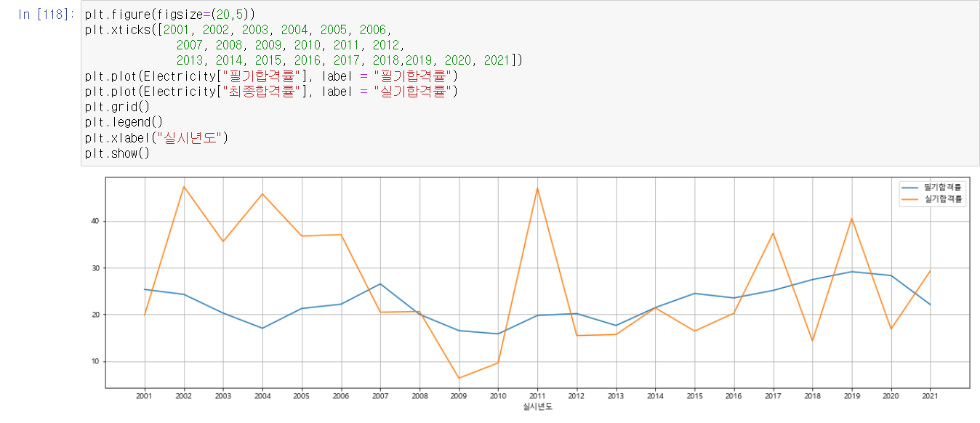Click chart x-axis tick label 2004
This screenshot has width=980, height=423.
pyautogui.click(x=262, y=396)
